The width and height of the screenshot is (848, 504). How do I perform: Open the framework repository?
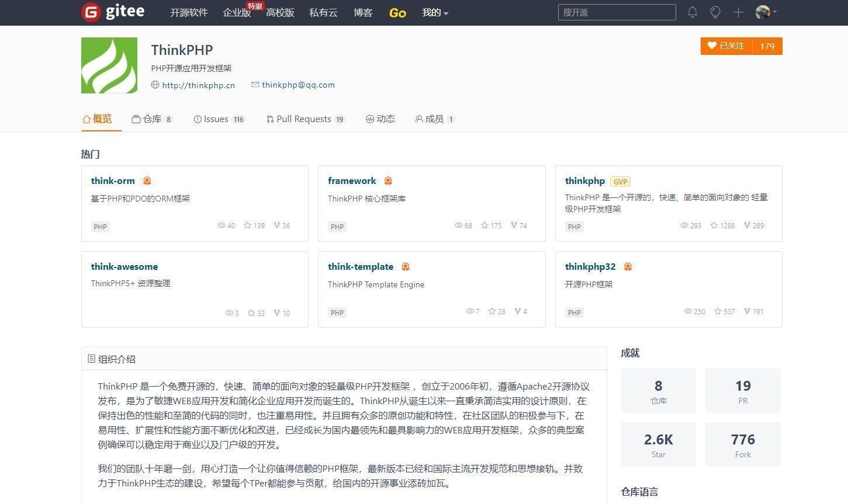pos(352,181)
